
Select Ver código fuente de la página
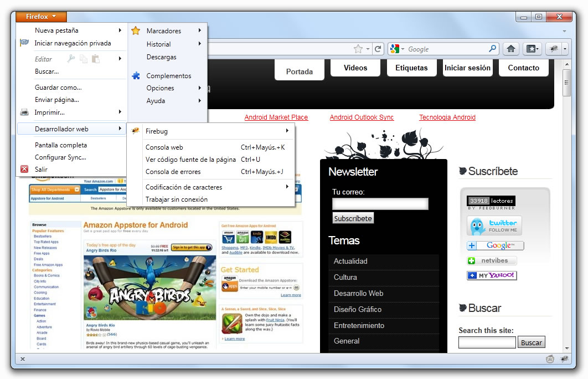[211, 160]
